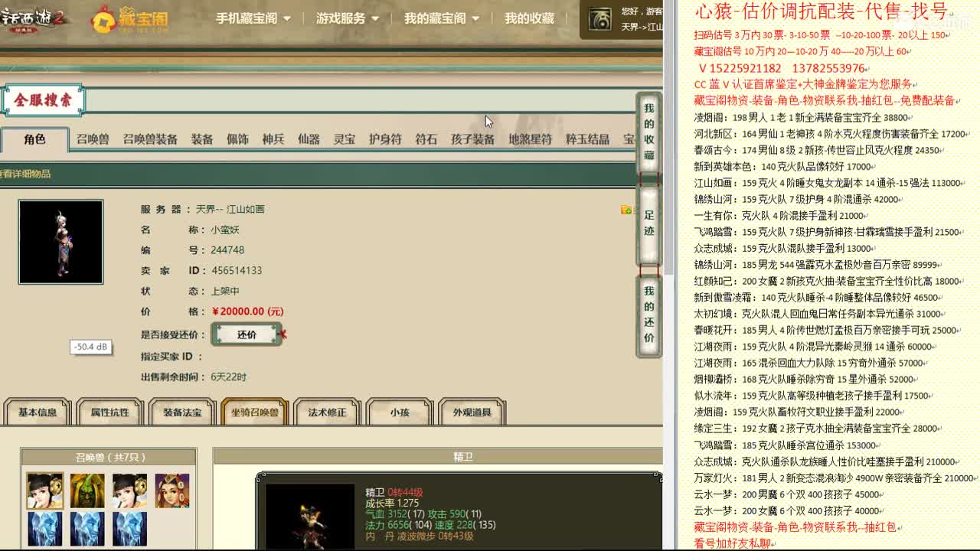Open the 我的还价 side scroll panel
This screenshot has width=980, height=551.
(x=648, y=315)
